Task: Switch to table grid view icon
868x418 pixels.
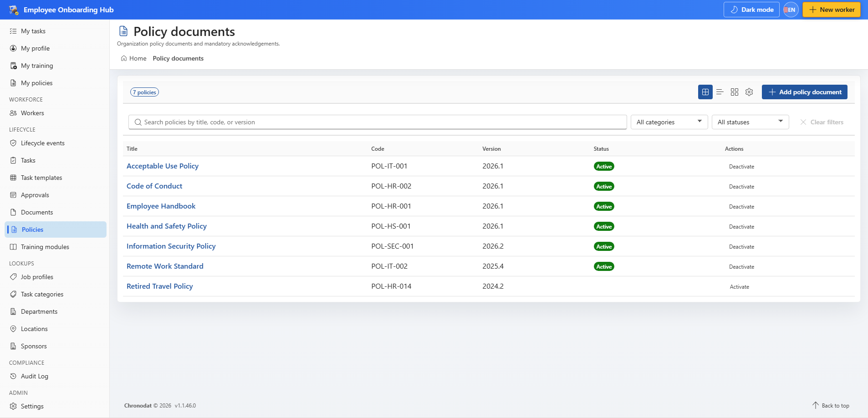Action: 705,92
